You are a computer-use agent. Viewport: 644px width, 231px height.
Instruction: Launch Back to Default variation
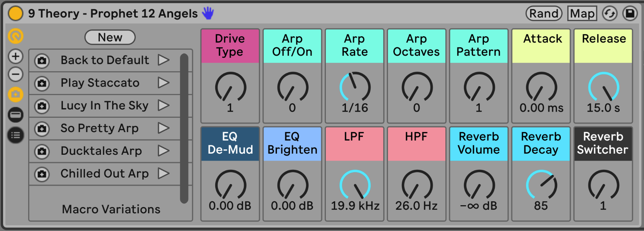point(164,60)
